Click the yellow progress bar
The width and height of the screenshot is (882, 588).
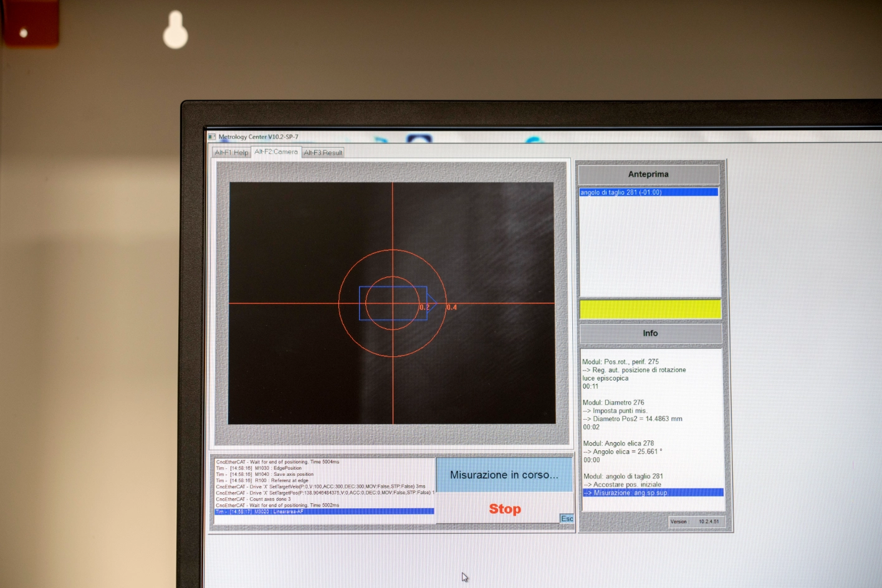[650, 308]
